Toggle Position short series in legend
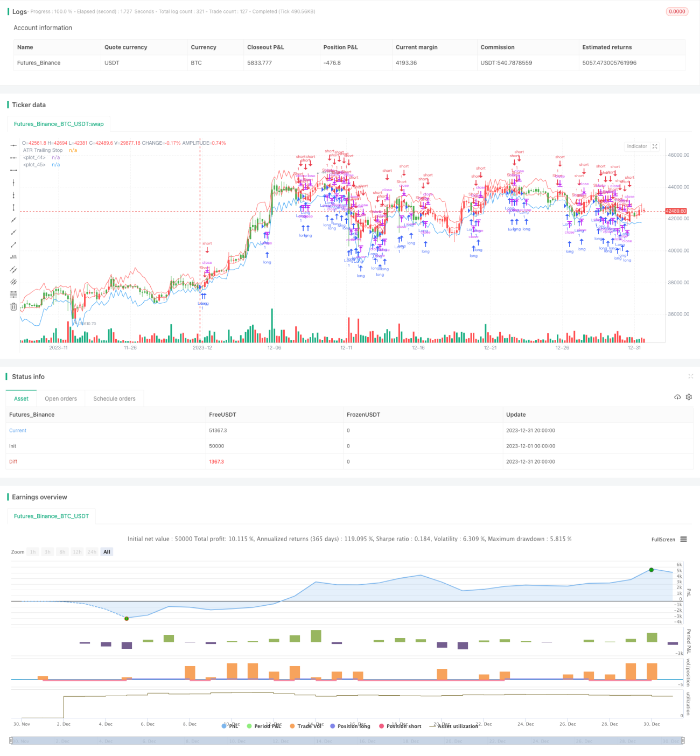The height and width of the screenshot is (756, 700). click(400, 726)
